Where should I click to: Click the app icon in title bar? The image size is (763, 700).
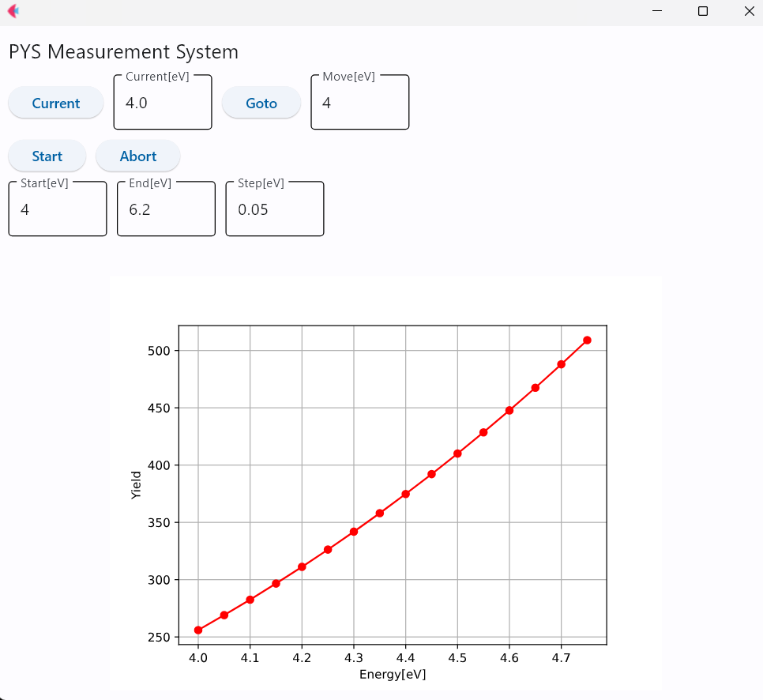coord(13,11)
